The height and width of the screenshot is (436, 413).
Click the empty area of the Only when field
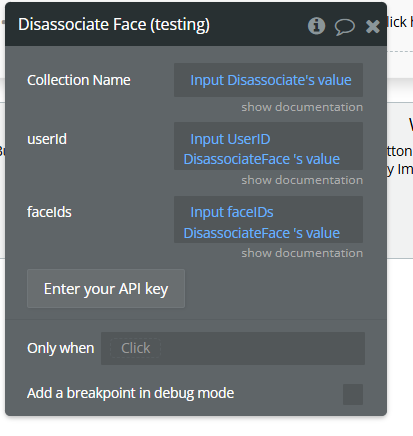pos(263,348)
